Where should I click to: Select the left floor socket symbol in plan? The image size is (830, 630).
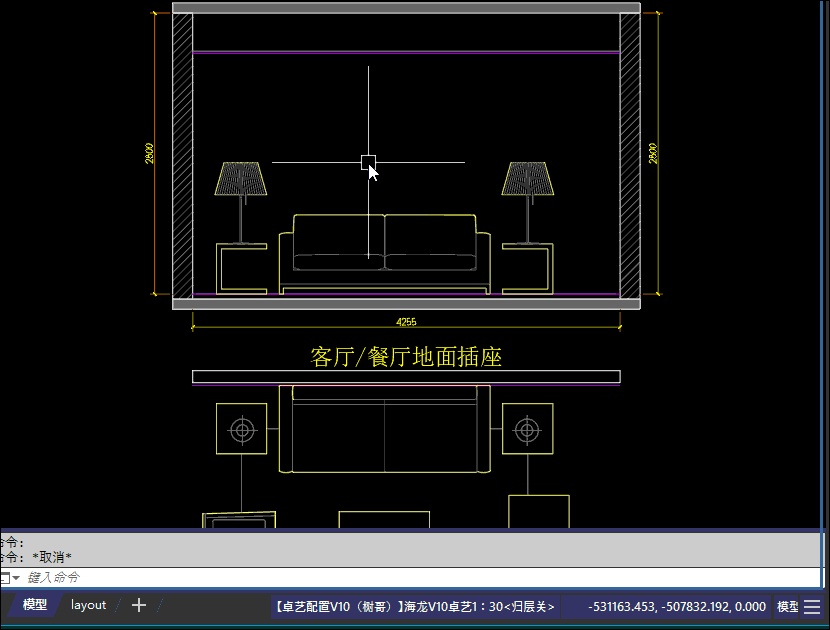point(241,430)
